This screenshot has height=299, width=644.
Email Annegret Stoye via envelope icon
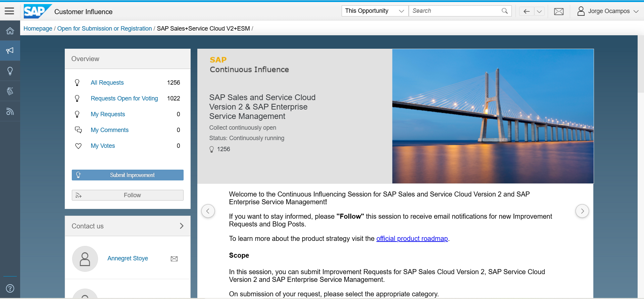pos(174,259)
